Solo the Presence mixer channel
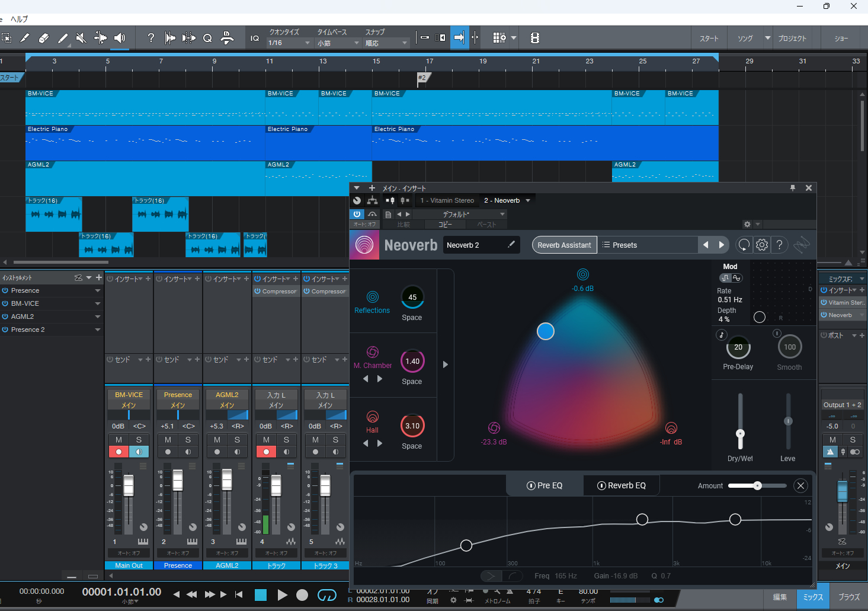The height and width of the screenshot is (611, 868). [188, 440]
